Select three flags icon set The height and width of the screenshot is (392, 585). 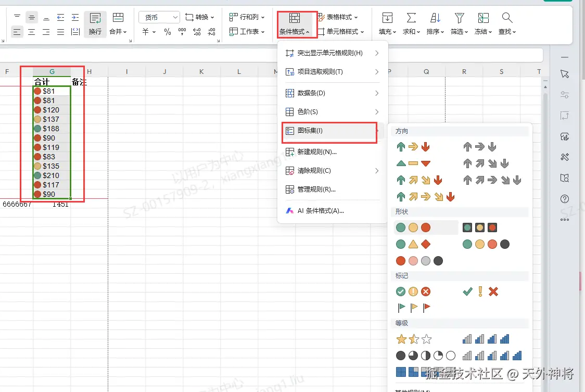(x=413, y=308)
